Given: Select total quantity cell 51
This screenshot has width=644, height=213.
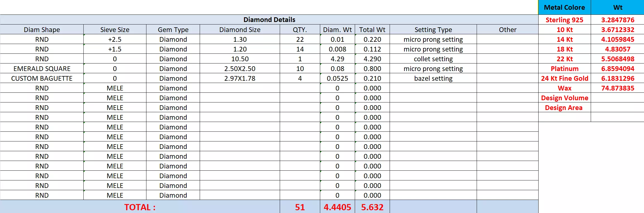Looking at the screenshot, I should [x=300, y=207].
